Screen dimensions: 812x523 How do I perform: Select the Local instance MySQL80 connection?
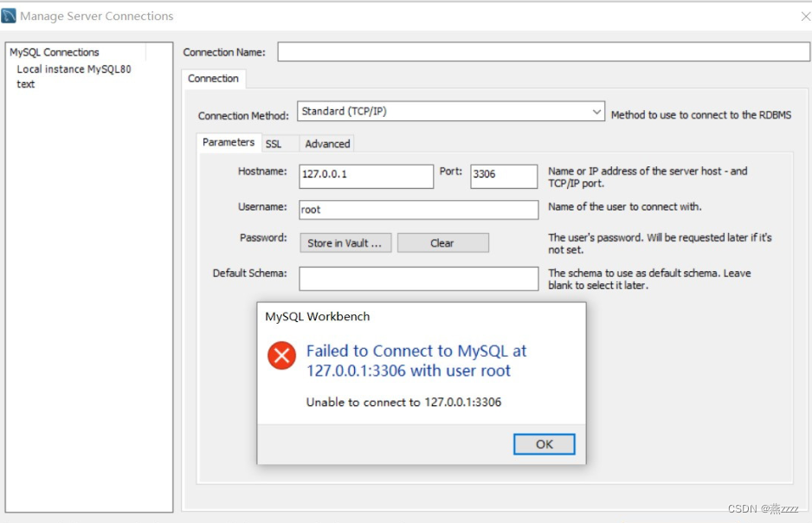point(74,68)
